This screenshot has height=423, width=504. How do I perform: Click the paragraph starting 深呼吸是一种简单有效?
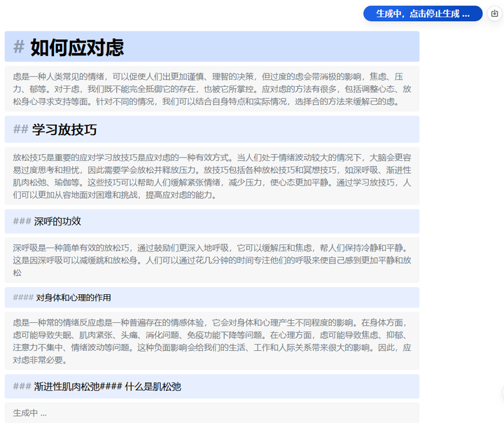tap(212, 261)
